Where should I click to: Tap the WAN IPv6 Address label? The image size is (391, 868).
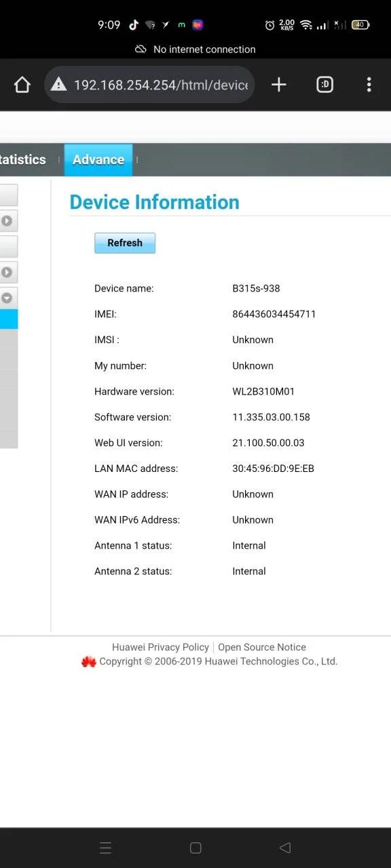[x=137, y=520]
